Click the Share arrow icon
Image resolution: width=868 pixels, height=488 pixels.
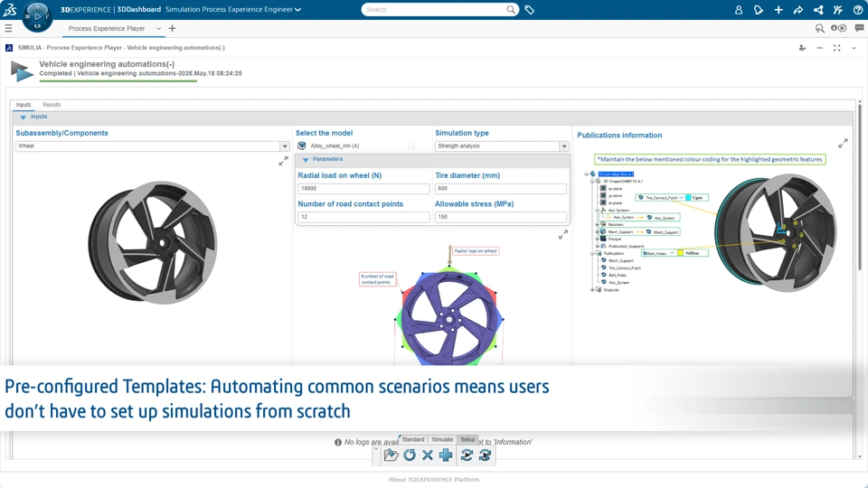point(798,9)
